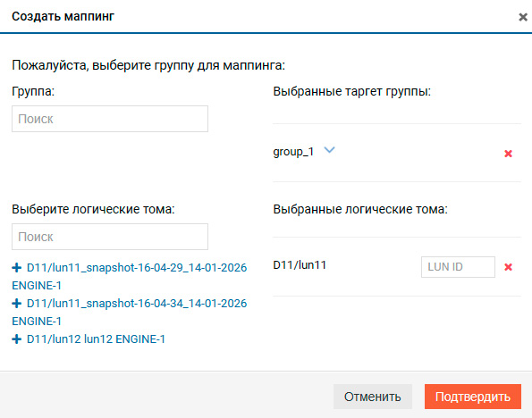Click the Пожалуйста, выберите группу для маппинга text
This screenshot has height=418, width=532.
(148, 65)
